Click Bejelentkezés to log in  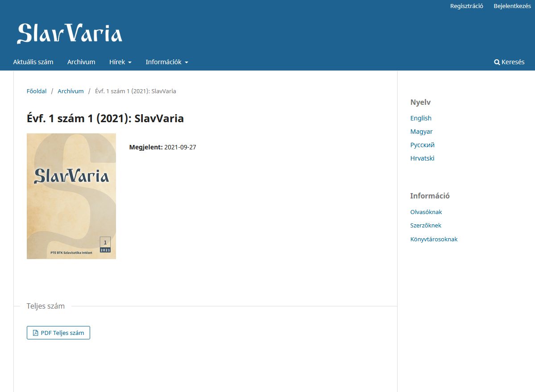coord(512,6)
